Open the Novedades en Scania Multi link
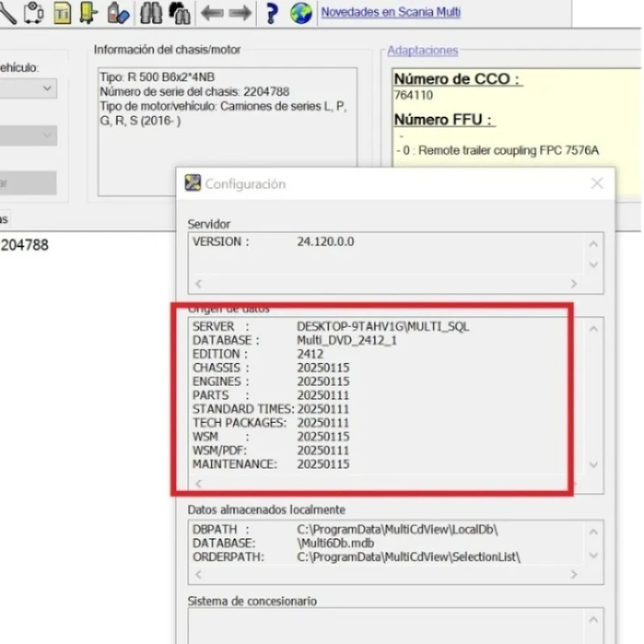 click(390, 12)
